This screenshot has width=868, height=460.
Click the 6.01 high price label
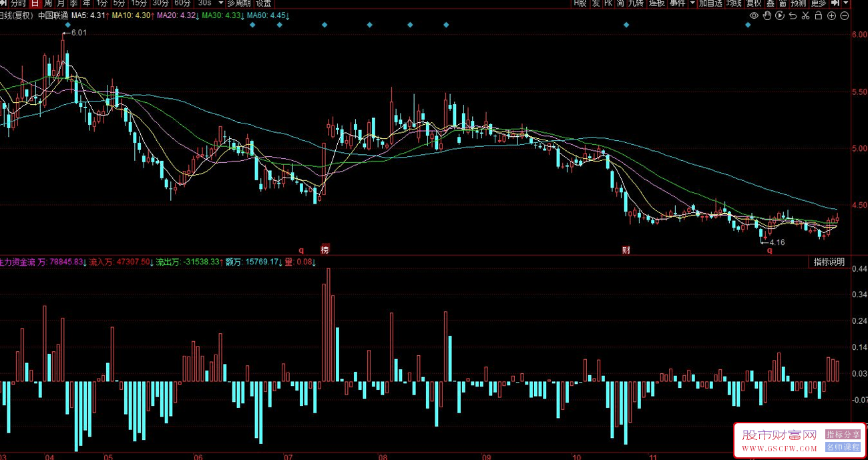(79, 32)
